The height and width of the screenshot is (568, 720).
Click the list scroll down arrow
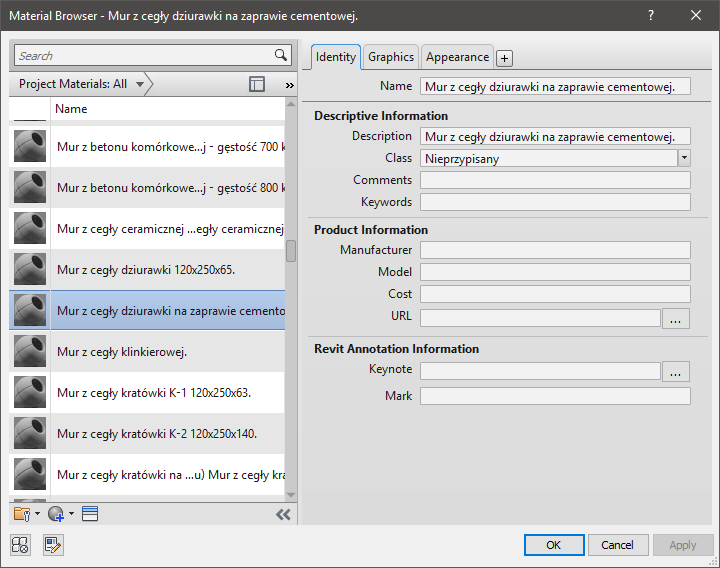[x=291, y=495]
